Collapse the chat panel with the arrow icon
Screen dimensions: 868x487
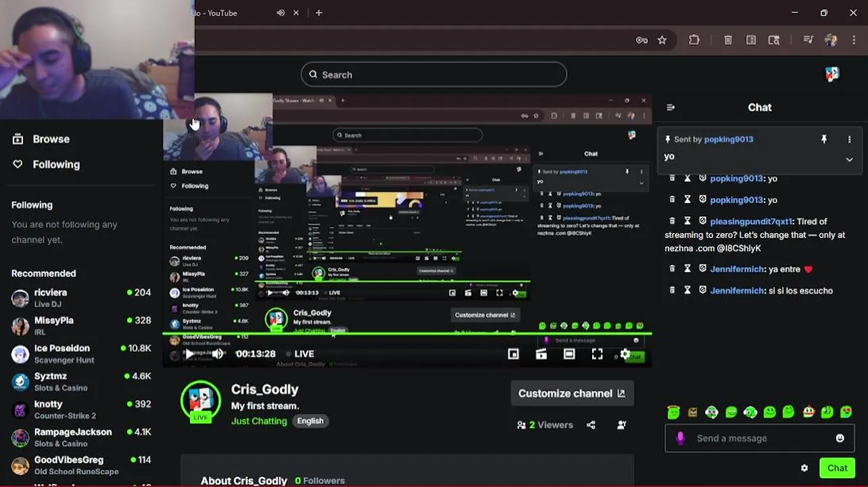click(x=671, y=108)
